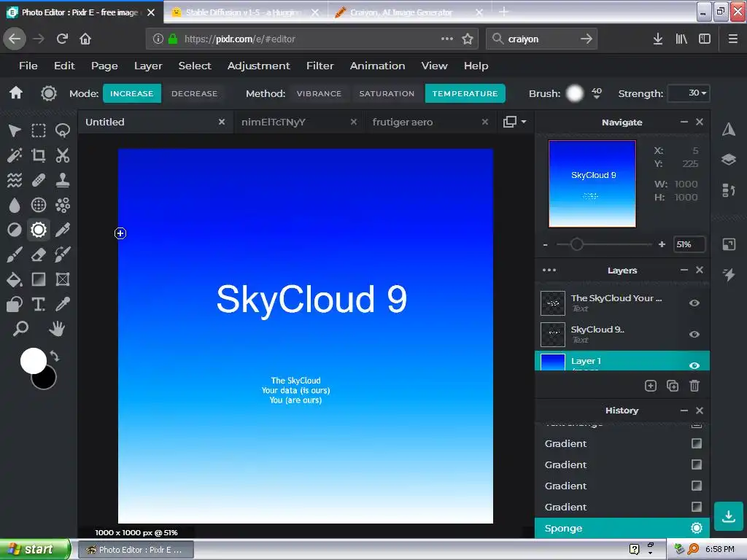Open the Animation menu
The image size is (747, 560).
(377, 66)
